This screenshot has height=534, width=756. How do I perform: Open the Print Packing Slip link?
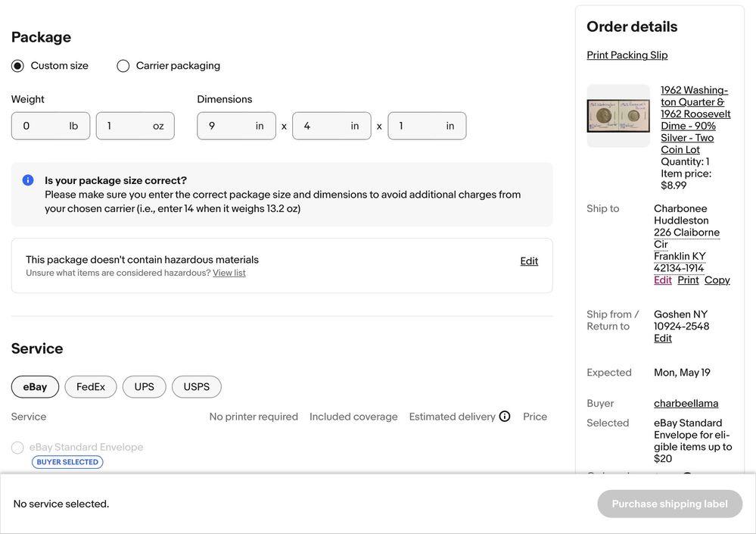[x=627, y=55]
